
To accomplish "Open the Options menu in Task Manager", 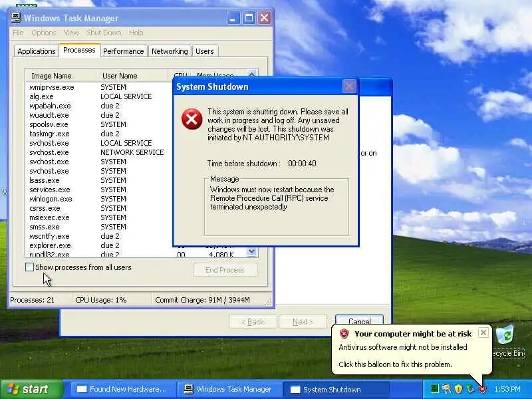I will click(x=44, y=33).
